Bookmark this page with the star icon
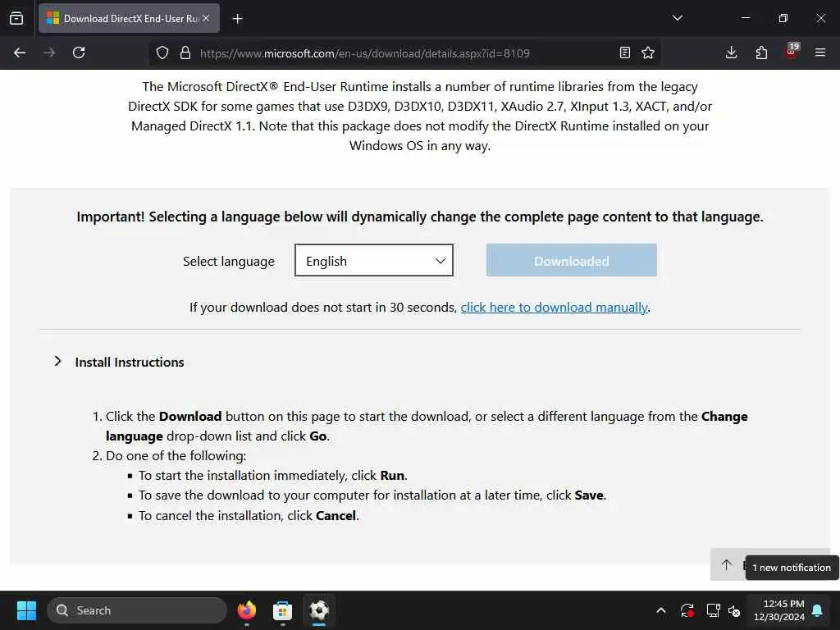The image size is (840, 630). click(x=648, y=52)
